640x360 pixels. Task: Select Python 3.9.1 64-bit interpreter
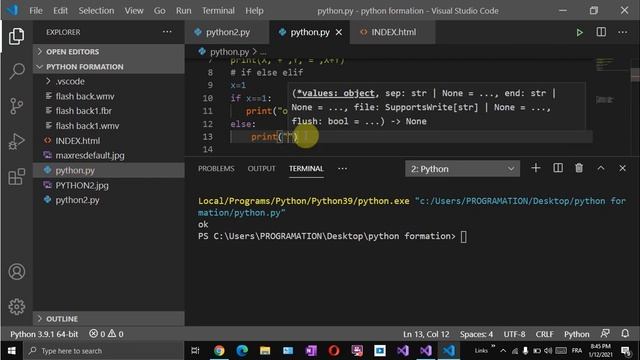click(x=44, y=334)
